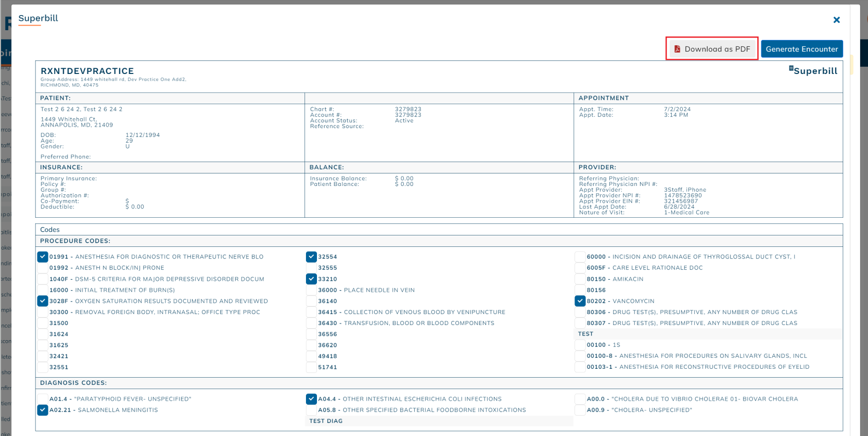Select the Superbill tab heading
868x436 pixels.
click(38, 18)
